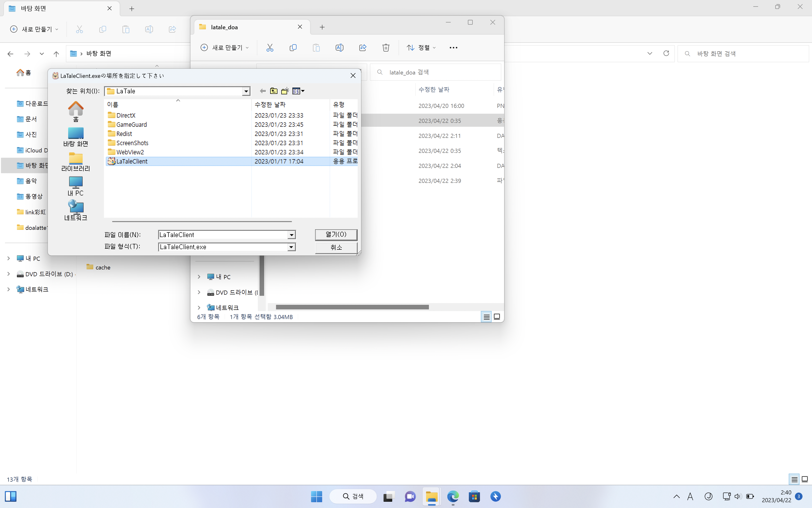
Task: Open the cache folder in 바탕 화면 window
Action: click(99, 267)
